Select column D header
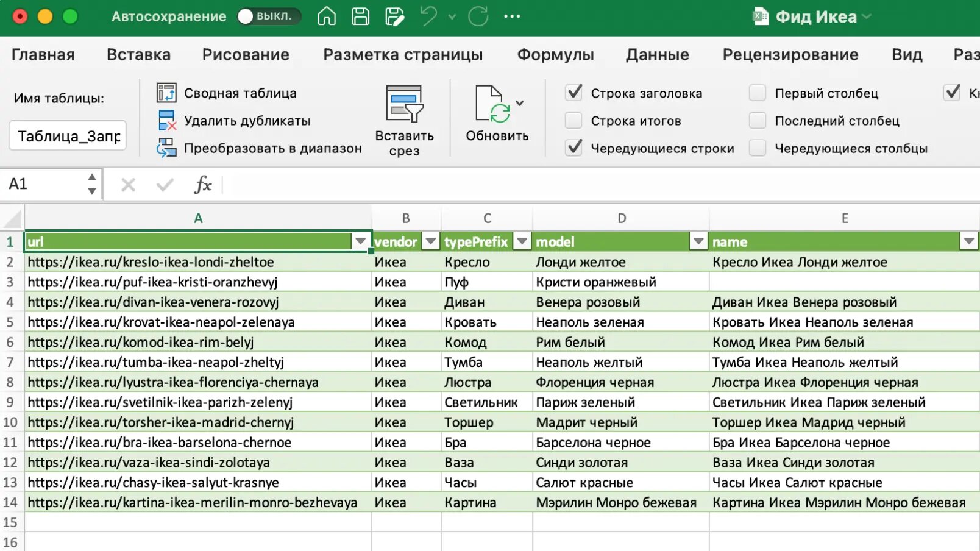The image size is (980, 551). (x=621, y=218)
